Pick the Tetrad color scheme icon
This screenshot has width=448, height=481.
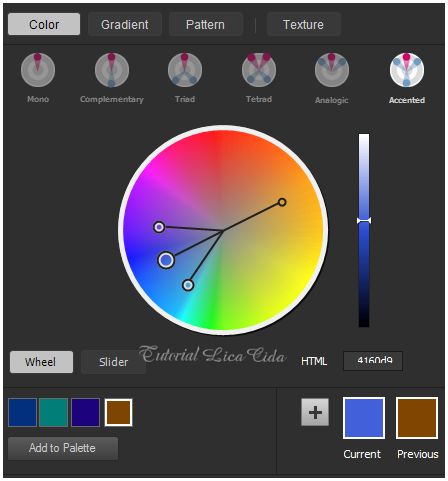point(259,70)
